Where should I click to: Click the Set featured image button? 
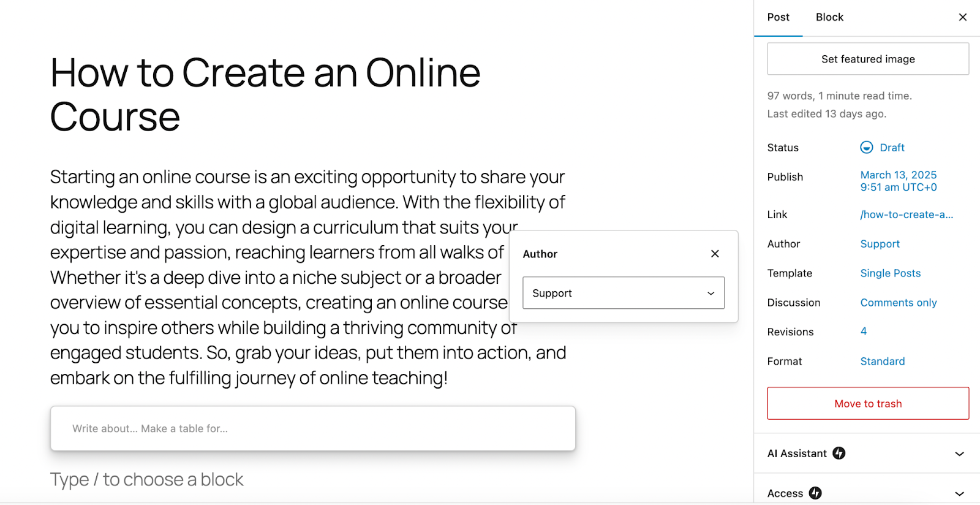coord(867,59)
